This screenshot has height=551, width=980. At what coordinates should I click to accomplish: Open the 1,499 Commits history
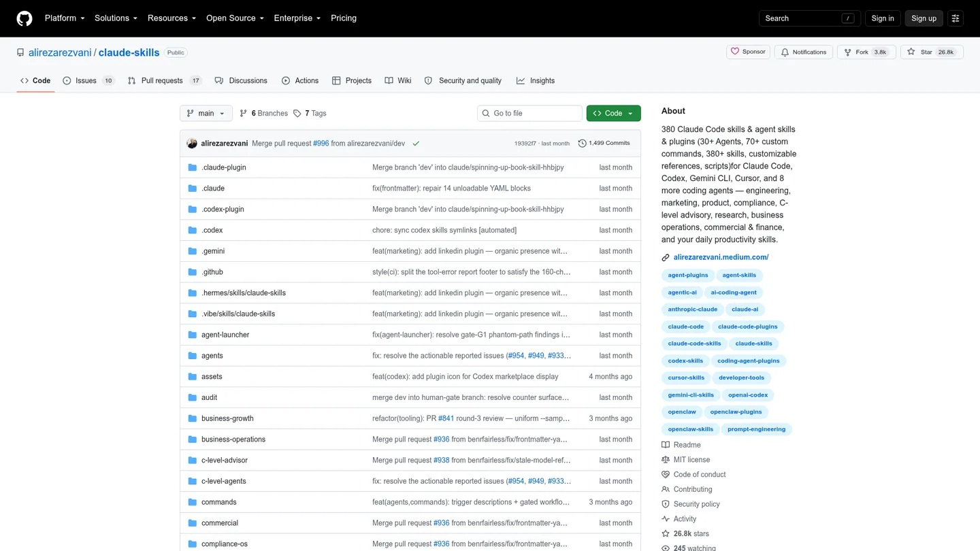point(604,144)
